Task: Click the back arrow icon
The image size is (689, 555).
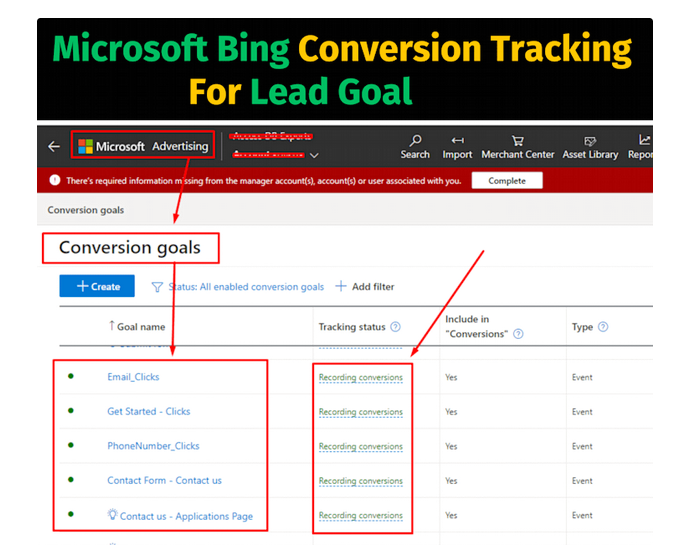Action: click(54, 146)
